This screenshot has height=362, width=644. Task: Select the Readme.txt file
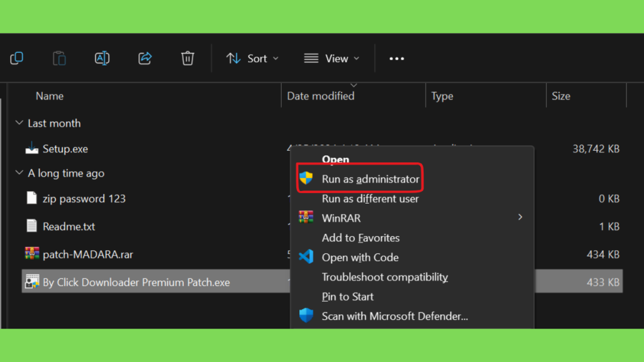click(x=69, y=226)
